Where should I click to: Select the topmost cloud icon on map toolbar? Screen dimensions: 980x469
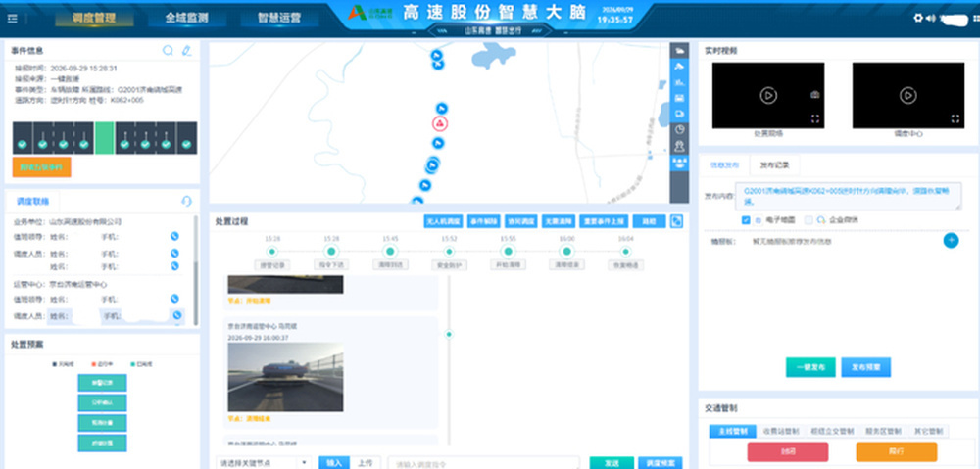(x=679, y=50)
